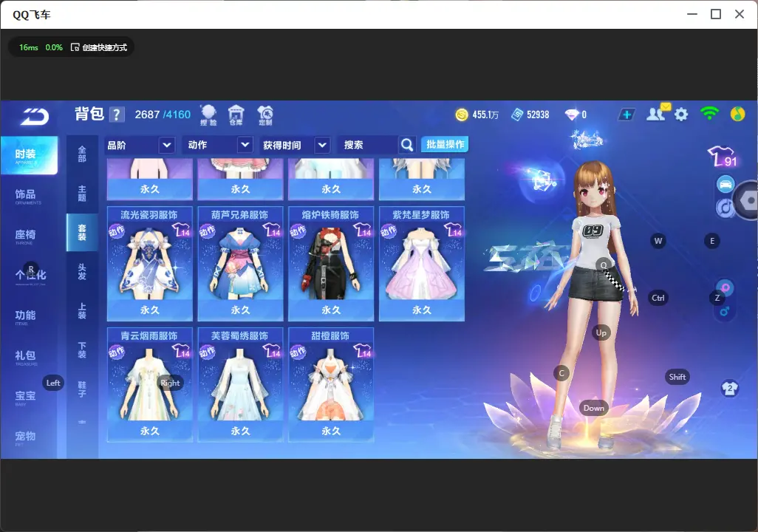Open the 定制 customization icon
The image size is (758, 532).
coord(265,115)
